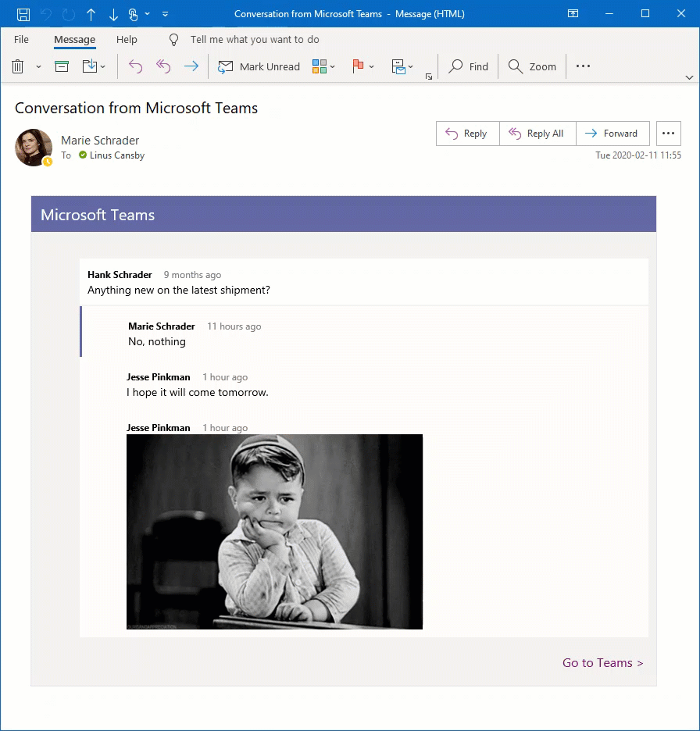Screen dimensions: 700x731
Task: Follow the Go to Teams link
Action: [x=602, y=662]
